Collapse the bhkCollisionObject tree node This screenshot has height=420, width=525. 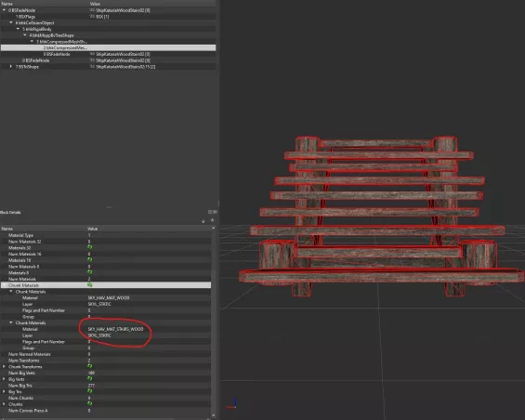point(11,23)
